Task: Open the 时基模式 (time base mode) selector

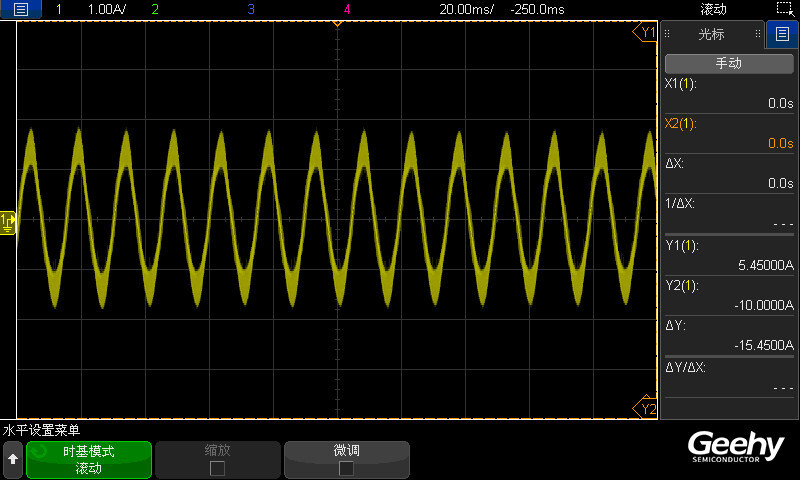Action: 89,459
